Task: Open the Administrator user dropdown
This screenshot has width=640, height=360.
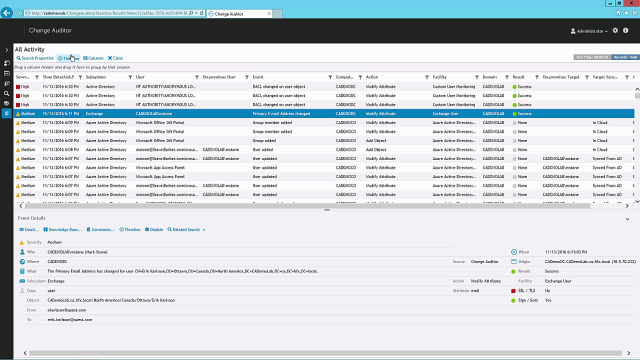Action: pyautogui.click(x=589, y=31)
